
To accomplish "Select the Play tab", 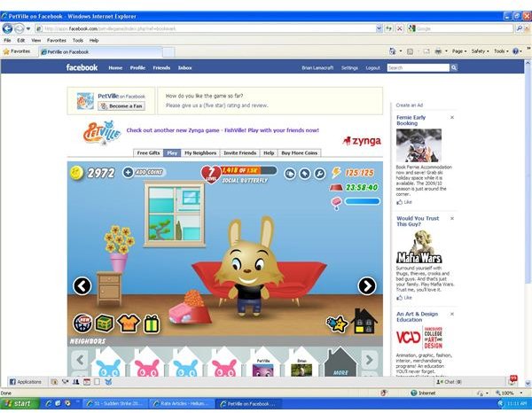I will pyautogui.click(x=172, y=153).
